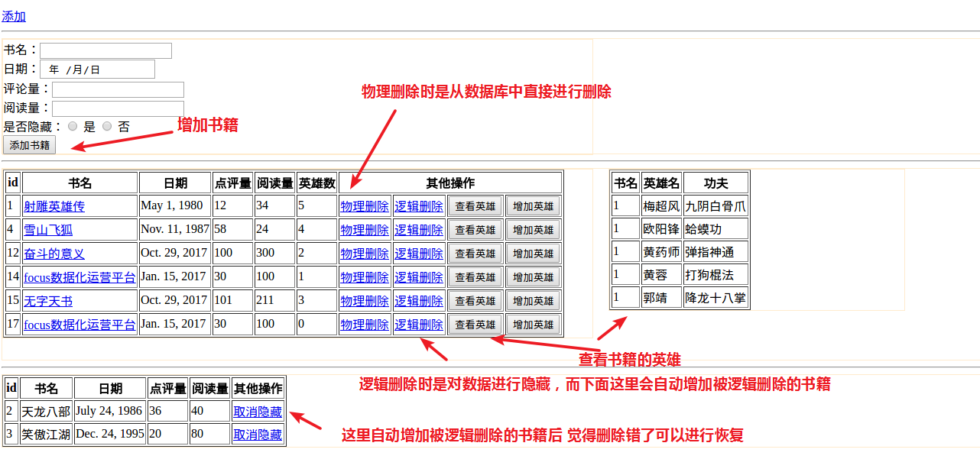The width and height of the screenshot is (980, 459).
Task: Click 增加英雄 for 雪山飞狐
Action: [534, 230]
